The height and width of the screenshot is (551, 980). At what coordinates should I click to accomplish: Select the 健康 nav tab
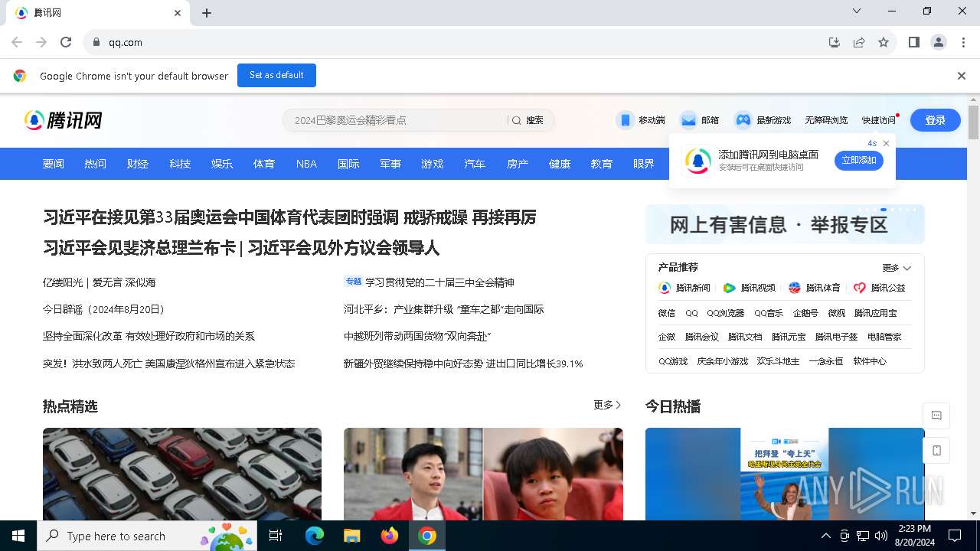coord(560,164)
